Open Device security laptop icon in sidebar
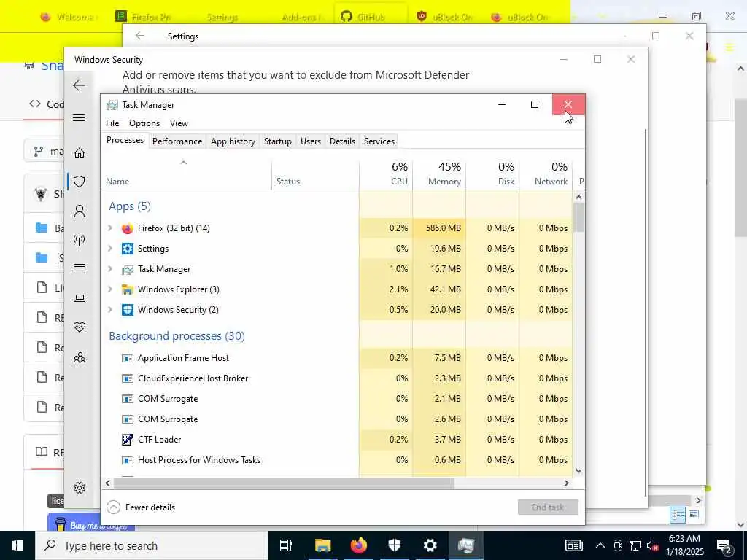This screenshot has height=560, width=747. (80, 298)
